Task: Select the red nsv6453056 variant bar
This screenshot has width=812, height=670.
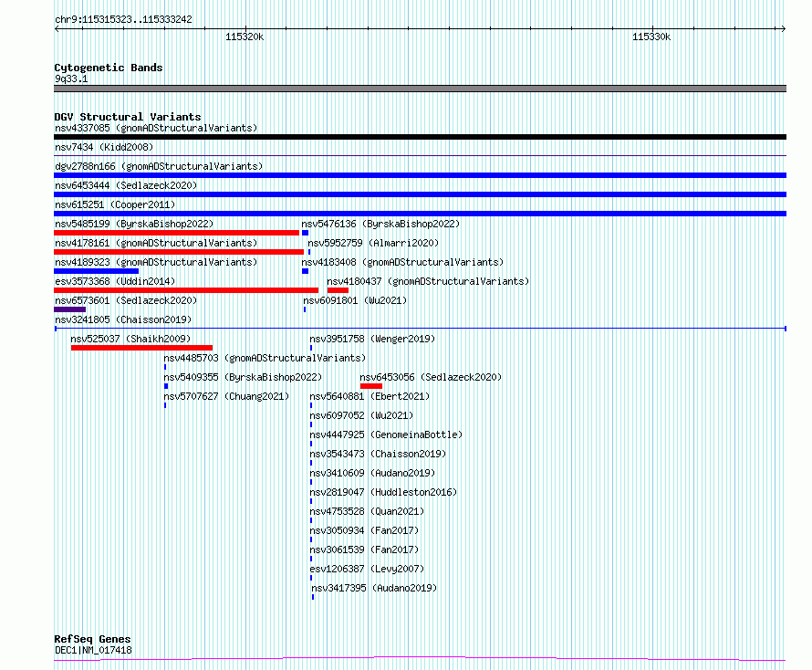Action: [371, 386]
